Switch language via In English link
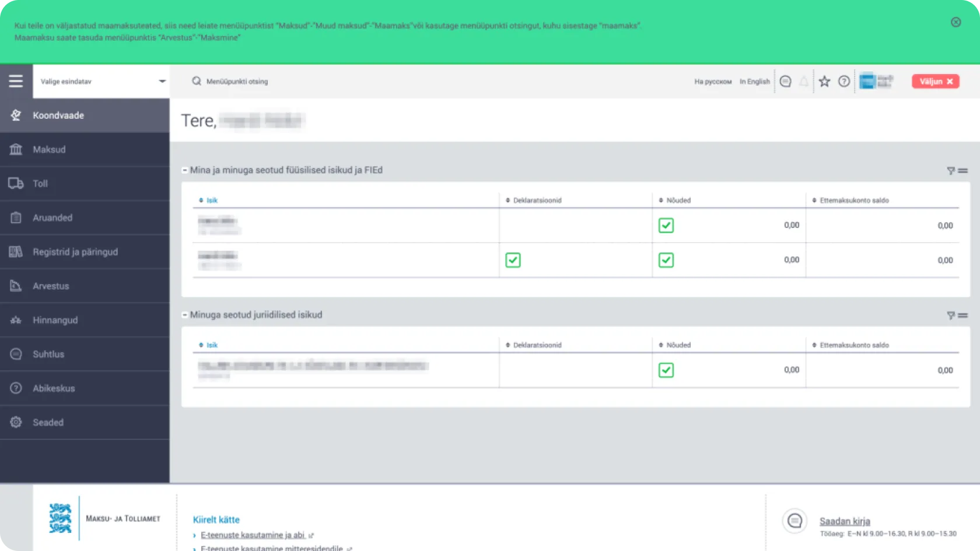This screenshot has height=551, width=980. point(754,82)
